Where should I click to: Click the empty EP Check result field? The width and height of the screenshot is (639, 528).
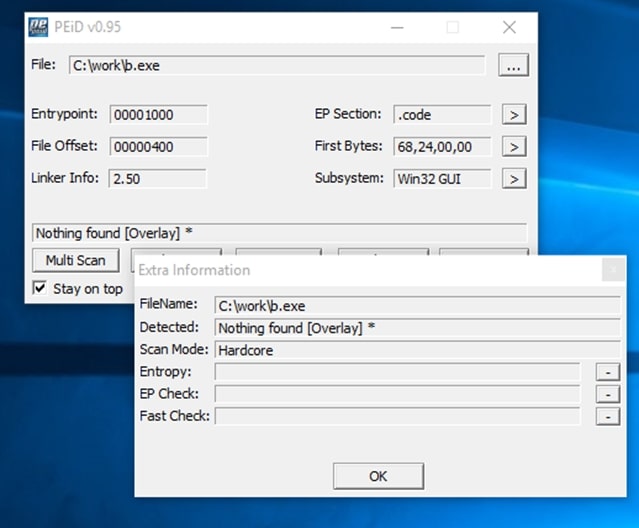tap(397, 394)
